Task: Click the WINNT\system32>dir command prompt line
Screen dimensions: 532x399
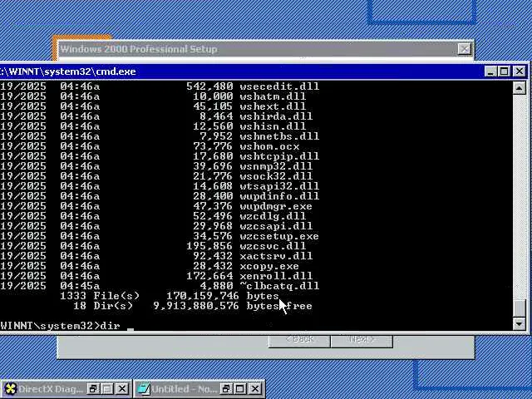Action: [61, 326]
